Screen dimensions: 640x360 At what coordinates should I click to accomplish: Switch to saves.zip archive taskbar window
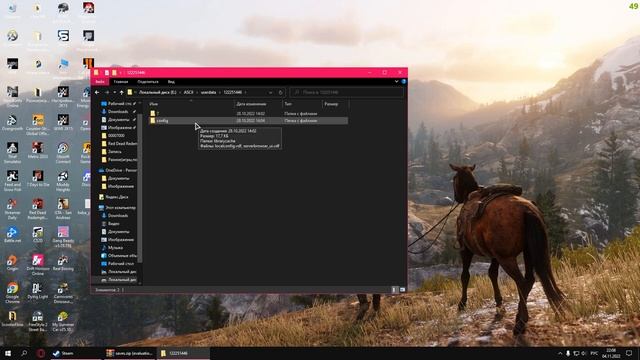[x=129, y=353]
